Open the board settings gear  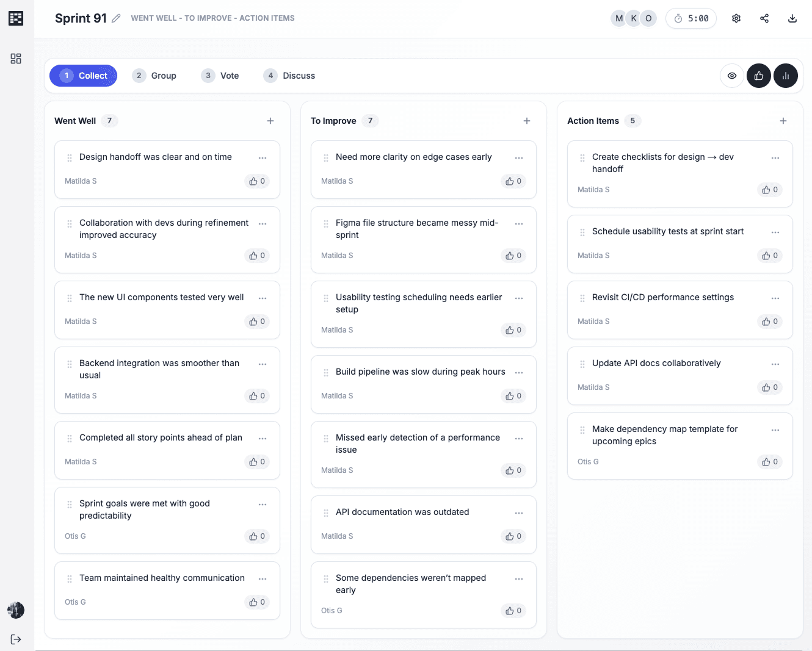[x=736, y=18]
